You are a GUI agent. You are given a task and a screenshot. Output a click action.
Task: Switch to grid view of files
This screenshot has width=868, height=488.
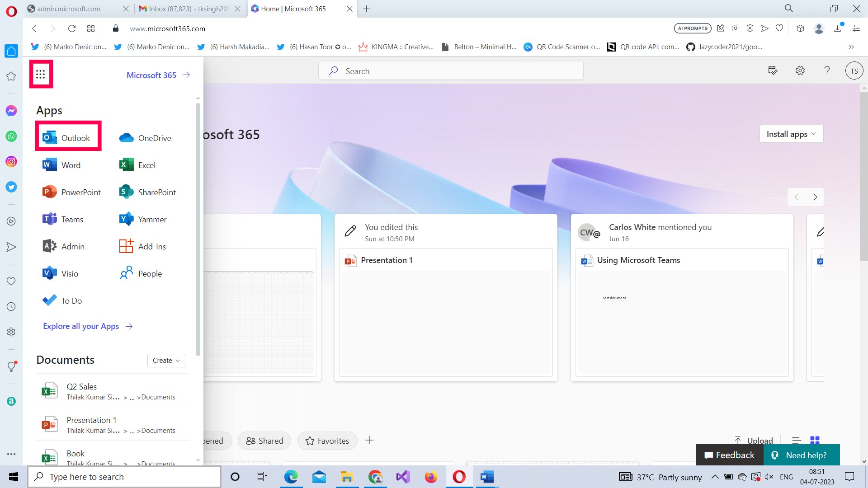point(815,440)
